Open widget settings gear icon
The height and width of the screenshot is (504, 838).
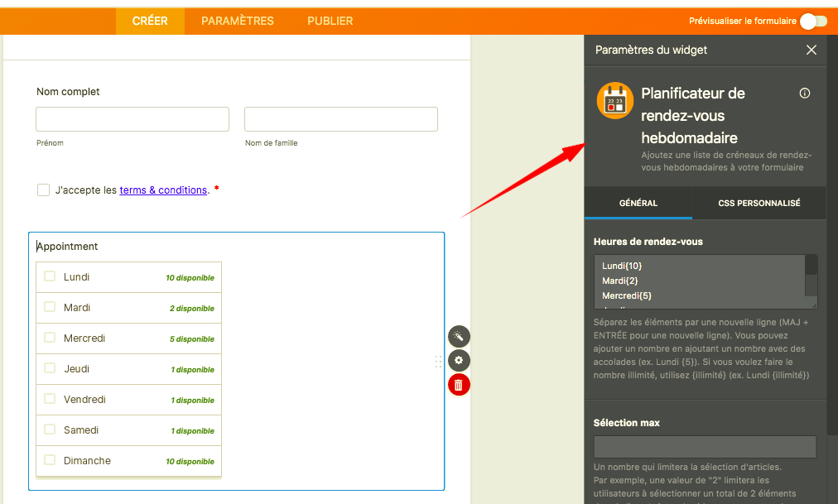tap(459, 360)
